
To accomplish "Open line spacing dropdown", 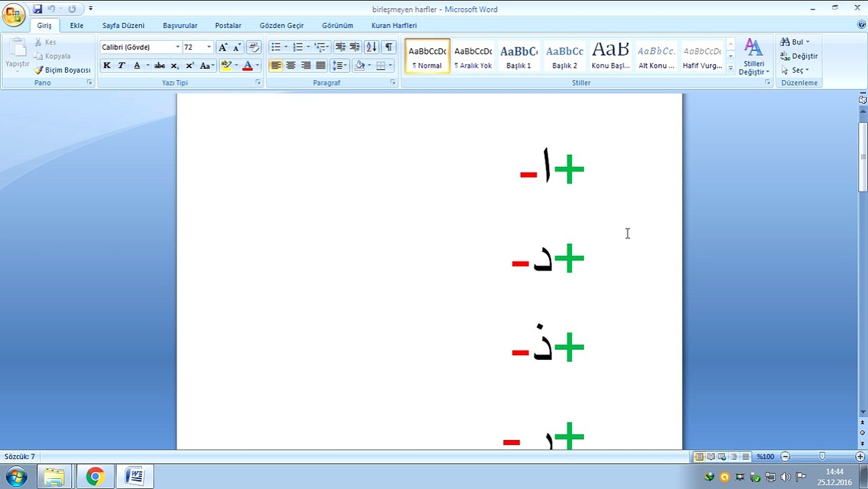I will [x=340, y=65].
